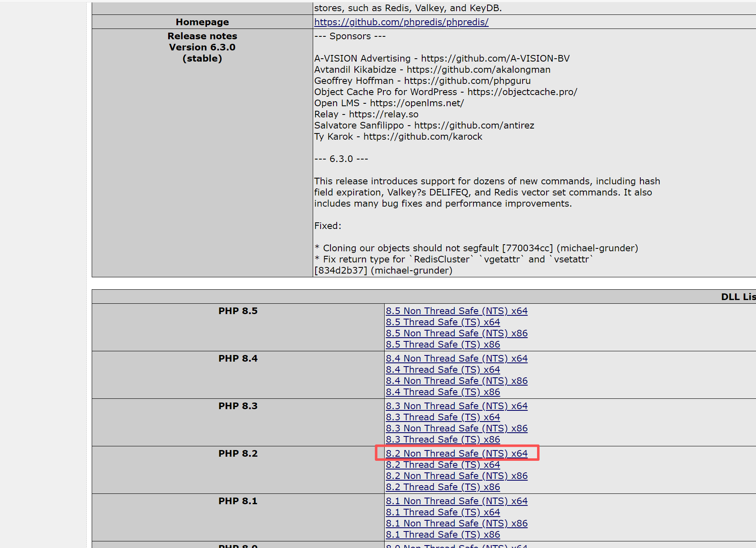Download 8.5 Thread Safe (TS) x86
Image resolution: width=756 pixels, height=548 pixels.
tap(443, 344)
